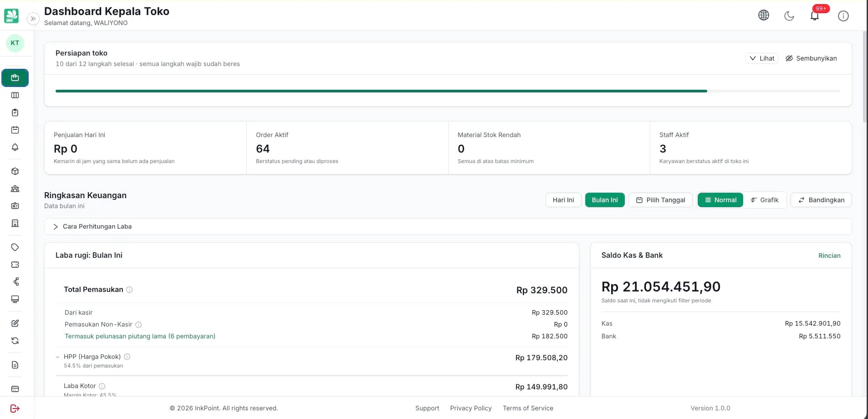Click info icon next to Laba Kotor

[x=102, y=386]
